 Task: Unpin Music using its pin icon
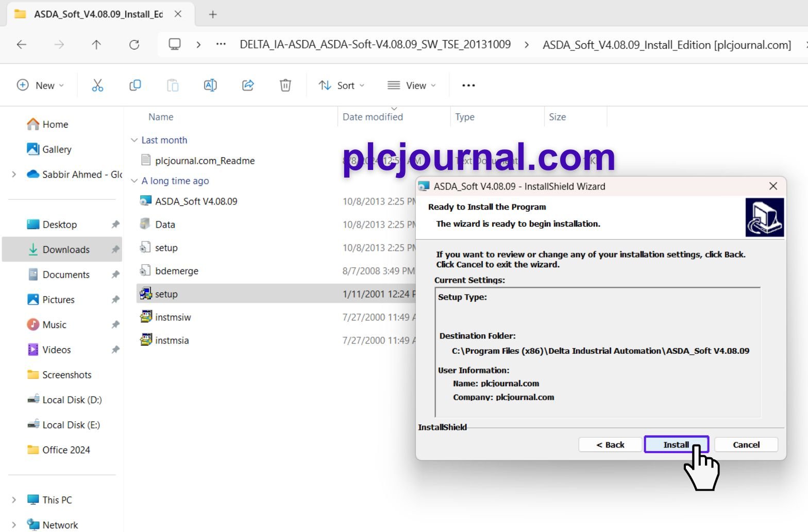click(x=115, y=325)
